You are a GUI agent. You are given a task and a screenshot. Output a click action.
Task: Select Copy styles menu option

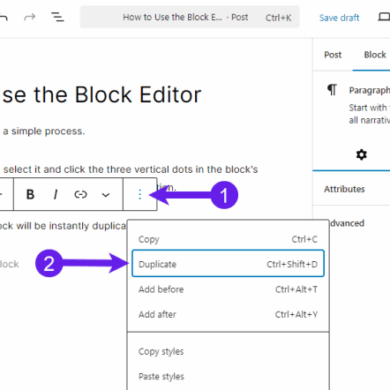point(228,351)
